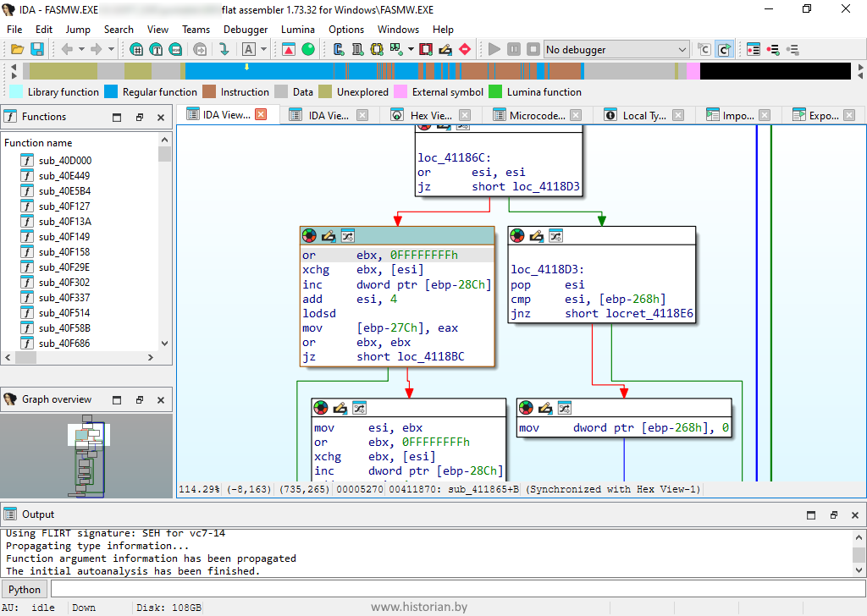Click the byte sequence search icon
867x616 pixels.
[x=176, y=49]
